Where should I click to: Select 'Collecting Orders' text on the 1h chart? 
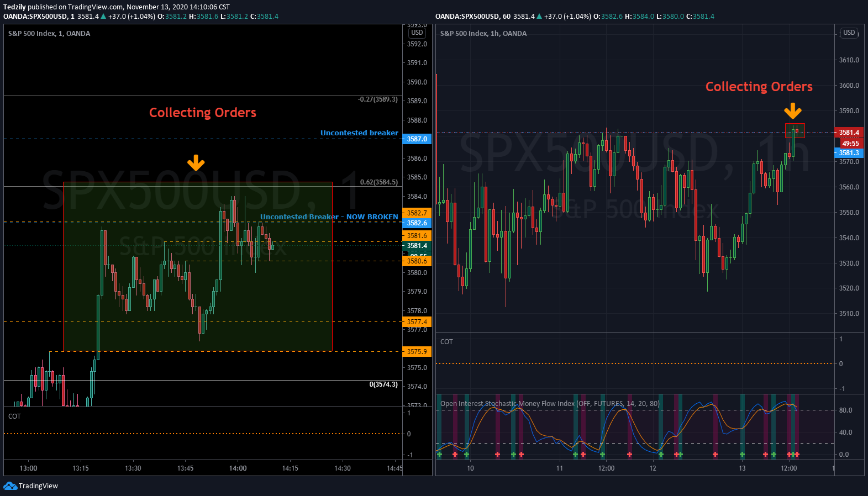click(x=759, y=87)
